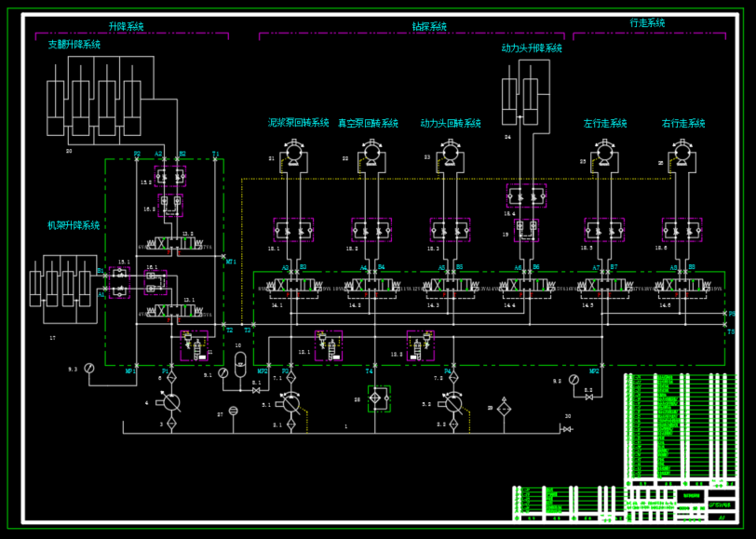Viewport: 756px width, 539px height.
Task: Click shut-off valve symbol 8.1
Action: 256,391
